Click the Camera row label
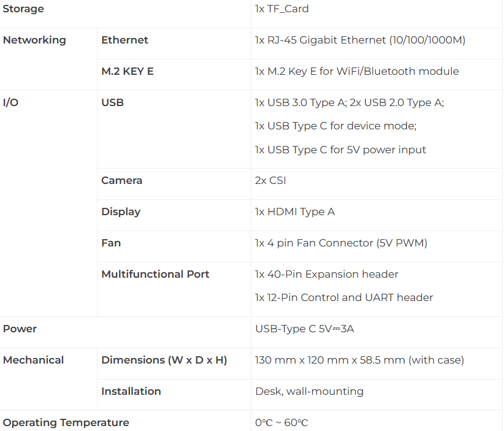Viewport: 504px width, 431px height. 121,180
